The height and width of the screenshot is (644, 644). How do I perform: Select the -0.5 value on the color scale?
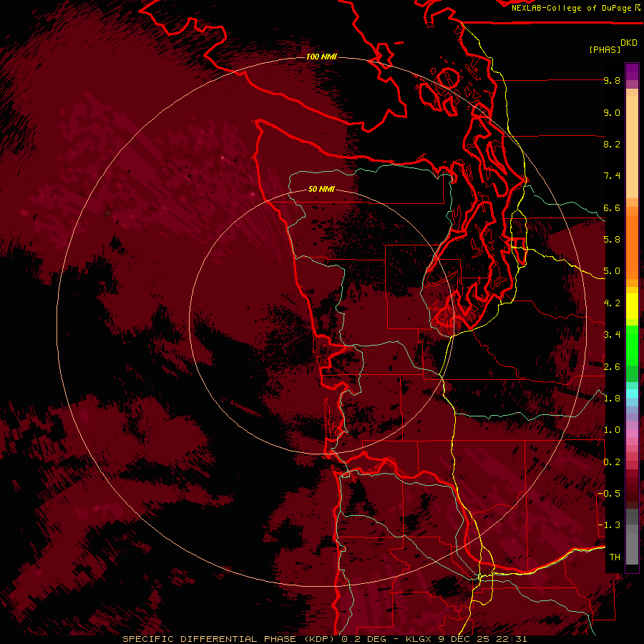pyautogui.click(x=609, y=494)
